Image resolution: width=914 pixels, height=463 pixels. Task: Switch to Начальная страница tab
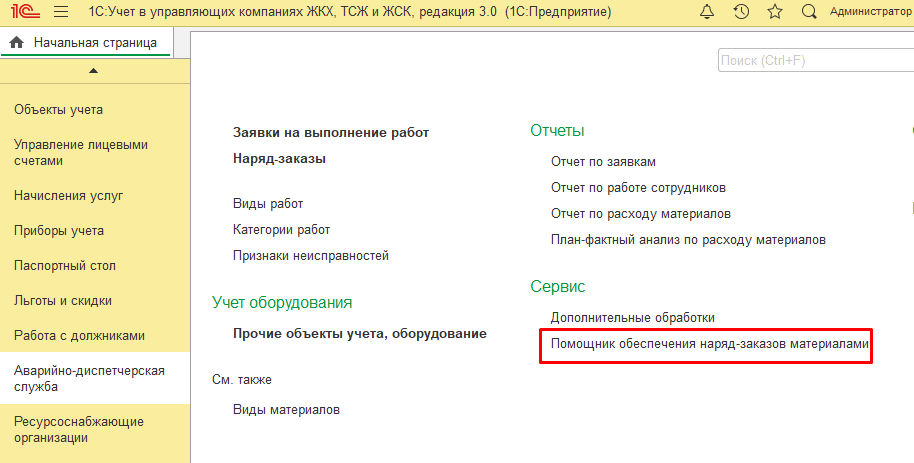click(x=86, y=43)
